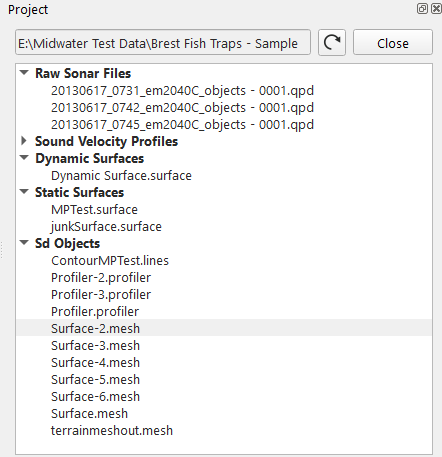This screenshot has height=457, width=442.
Task: Select Dynamic Surface.surface item
Action: 121,176
